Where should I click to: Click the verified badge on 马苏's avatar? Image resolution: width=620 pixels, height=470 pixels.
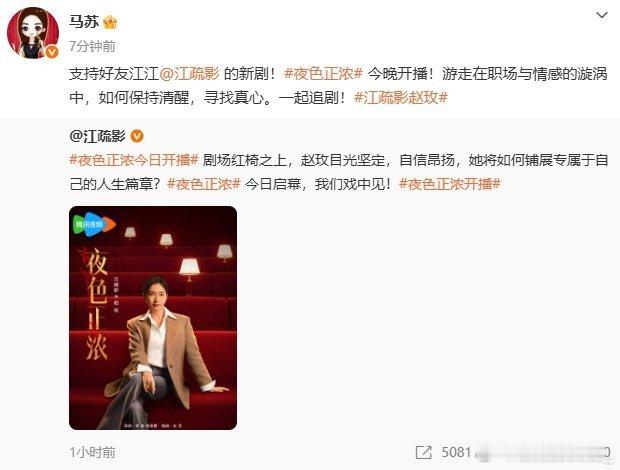pyautogui.click(x=52, y=52)
